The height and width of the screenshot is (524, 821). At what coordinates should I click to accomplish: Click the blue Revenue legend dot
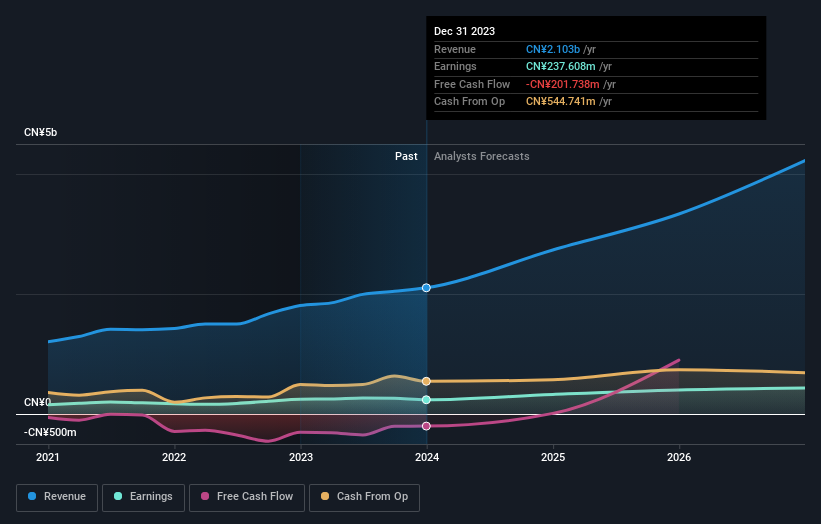(32, 496)
